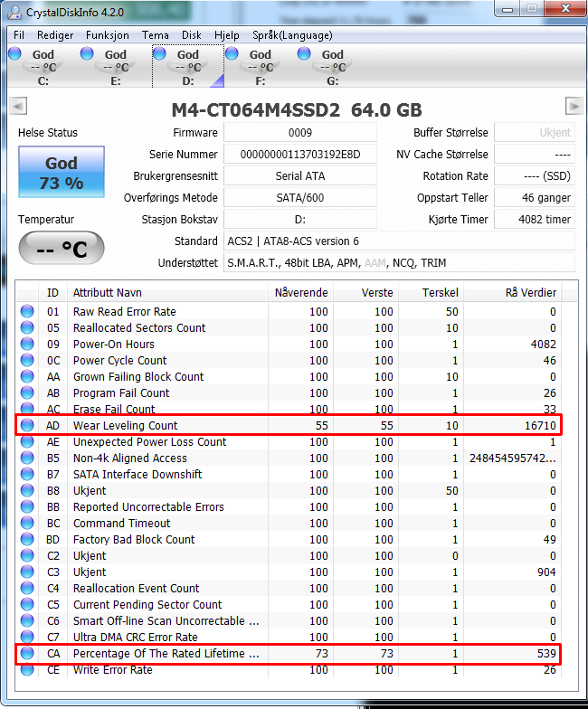Screen dimensions: 588x709
Task: Click the Serial ATA interface field
Action: [300, 175]
